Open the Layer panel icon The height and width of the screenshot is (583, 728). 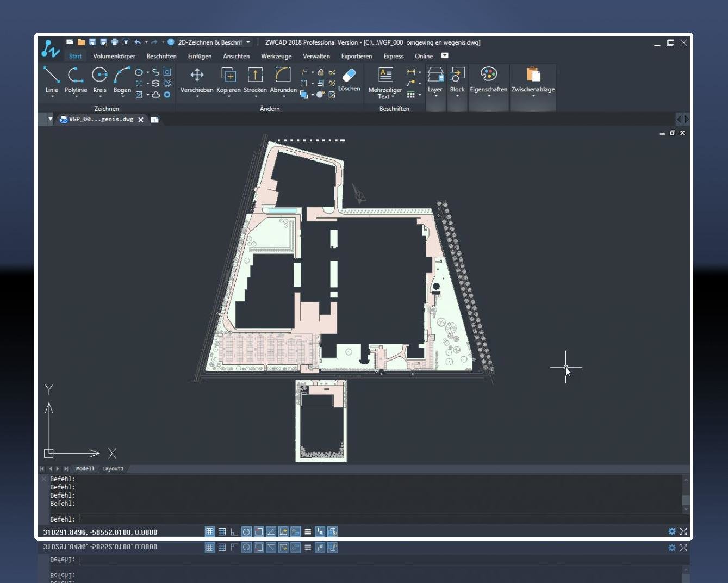435,74
